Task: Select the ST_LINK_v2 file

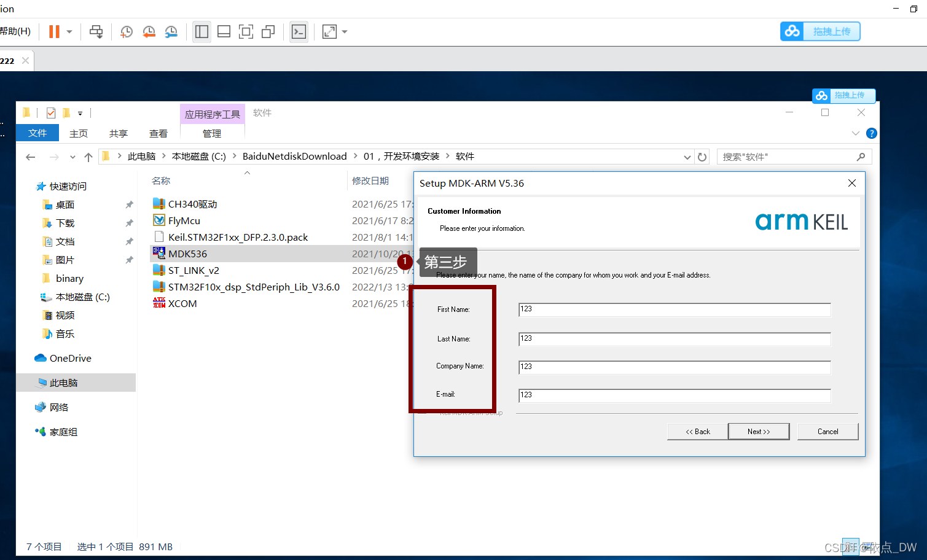Action: pyautogui.click(x=194, y=270)
